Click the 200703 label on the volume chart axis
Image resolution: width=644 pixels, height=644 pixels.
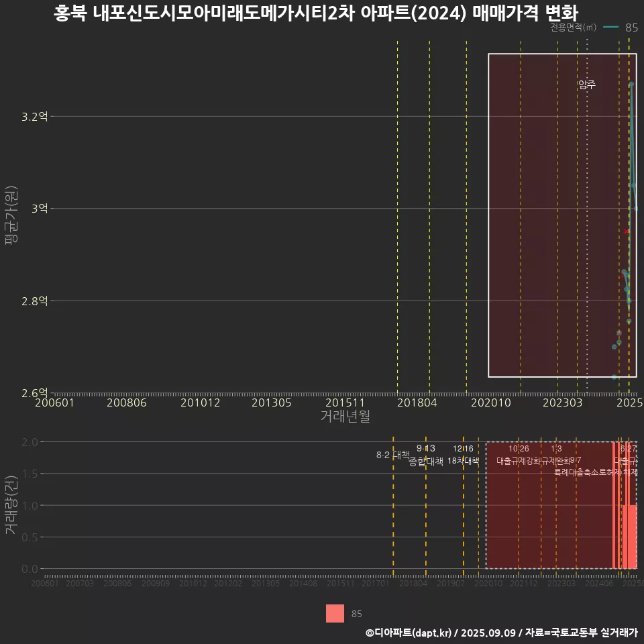tap(80, 583)
